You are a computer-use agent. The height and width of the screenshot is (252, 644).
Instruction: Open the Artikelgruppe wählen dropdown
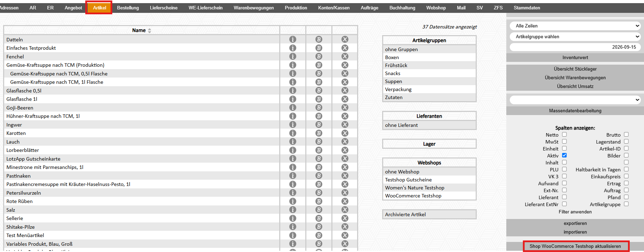tap(575, 36)
